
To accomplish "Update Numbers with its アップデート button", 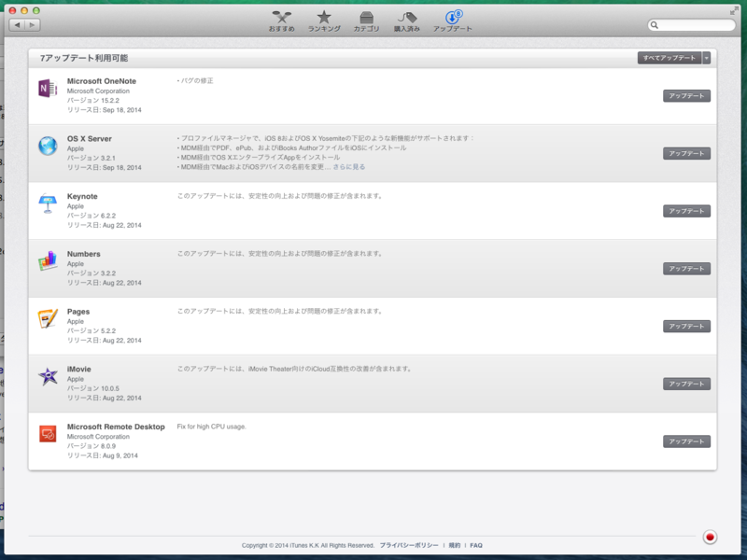I will [686, 269].
